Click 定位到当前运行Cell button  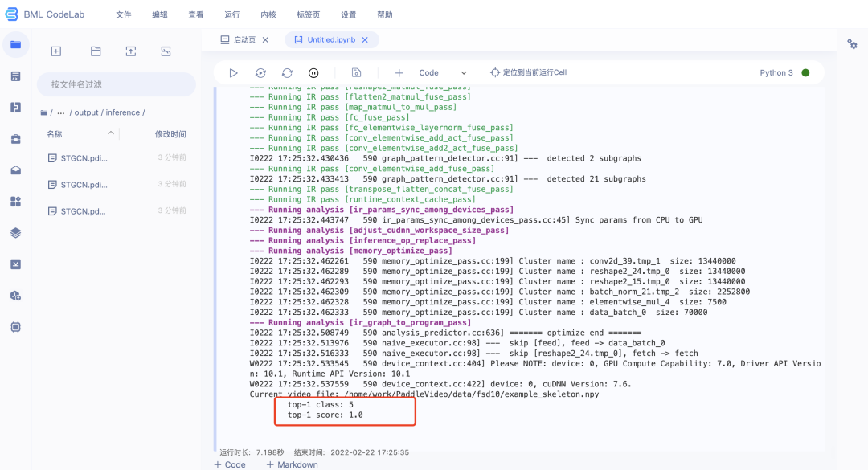(529, 72)
